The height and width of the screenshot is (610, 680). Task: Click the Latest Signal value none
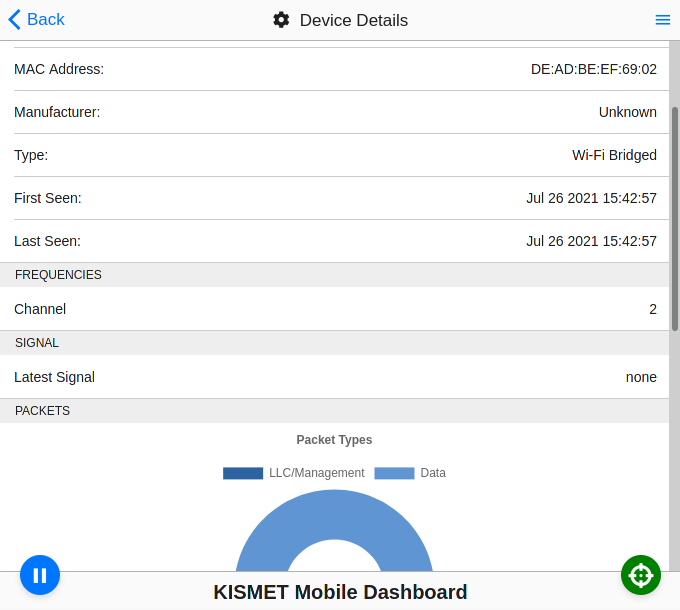tap(641, 377)
